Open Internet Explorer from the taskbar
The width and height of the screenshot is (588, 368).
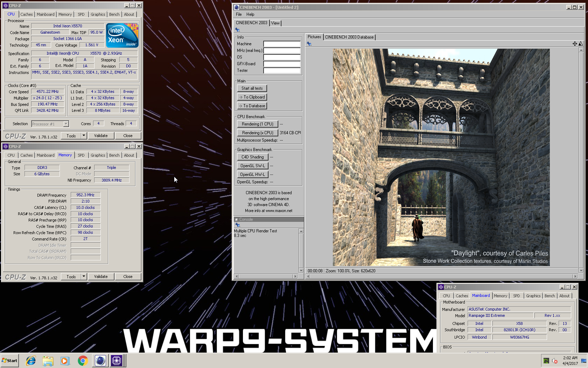click(31, 360)
